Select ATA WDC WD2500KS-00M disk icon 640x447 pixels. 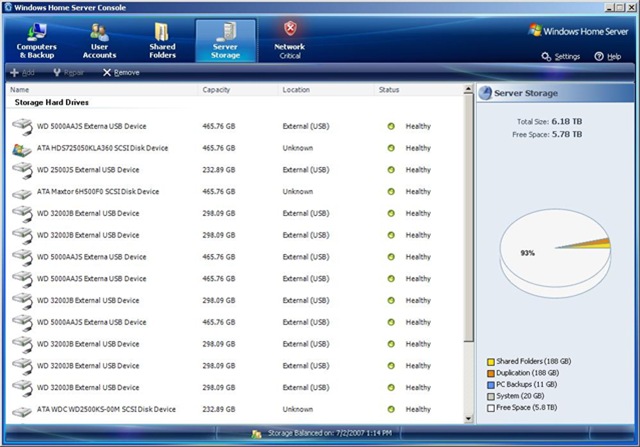click(22, 411)
